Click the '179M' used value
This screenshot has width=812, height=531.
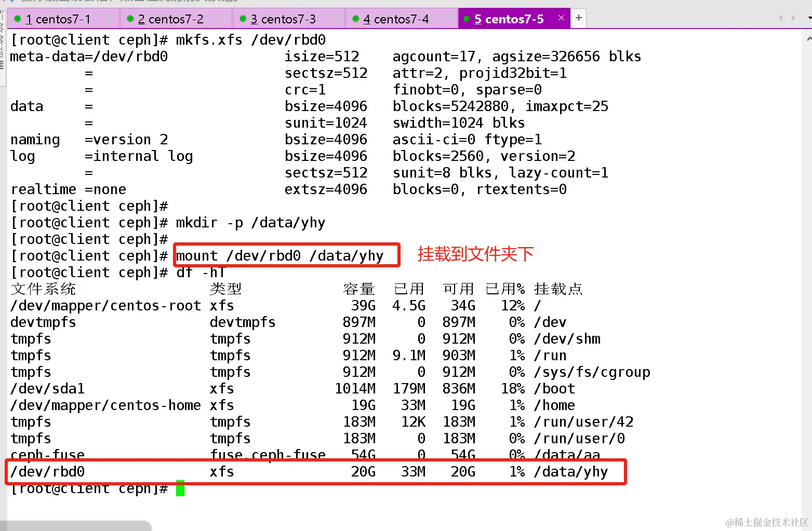pyautogui.click(x=409, y=389)
